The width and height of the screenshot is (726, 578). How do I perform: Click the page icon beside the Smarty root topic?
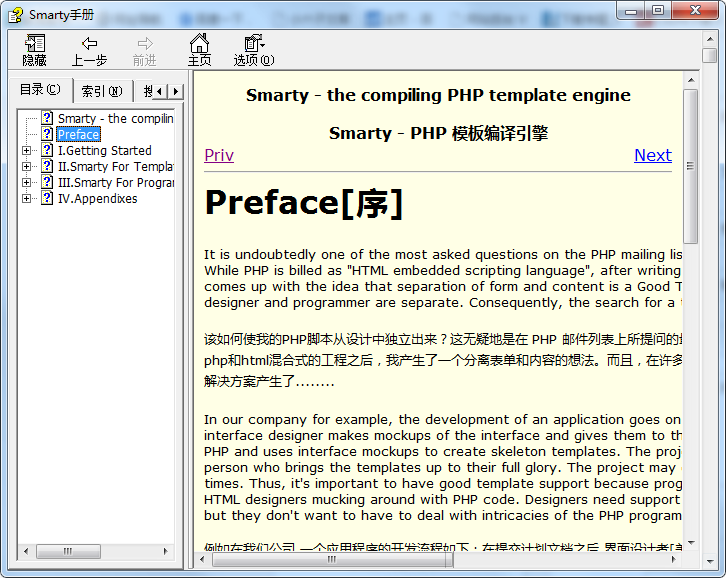[x=47, y=118]
